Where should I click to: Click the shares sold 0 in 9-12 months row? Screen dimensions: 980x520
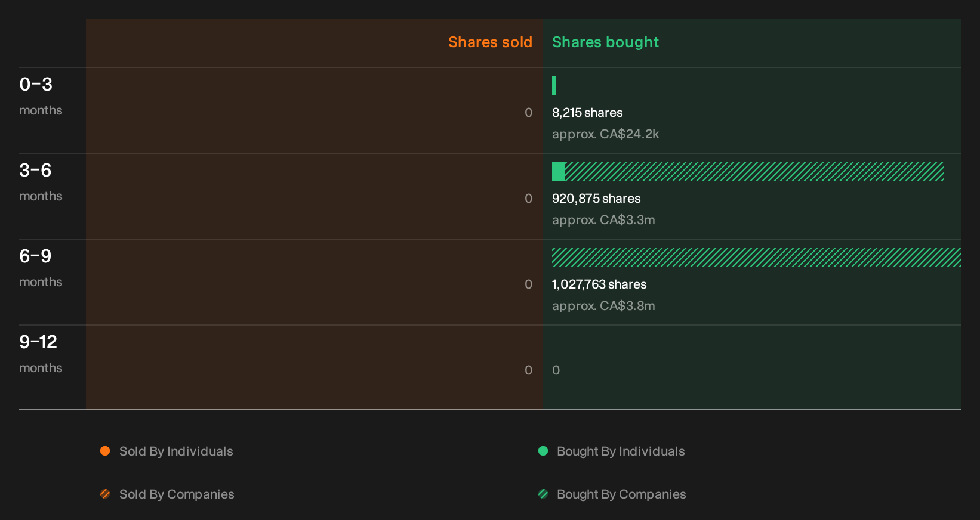tap(528, 370)
